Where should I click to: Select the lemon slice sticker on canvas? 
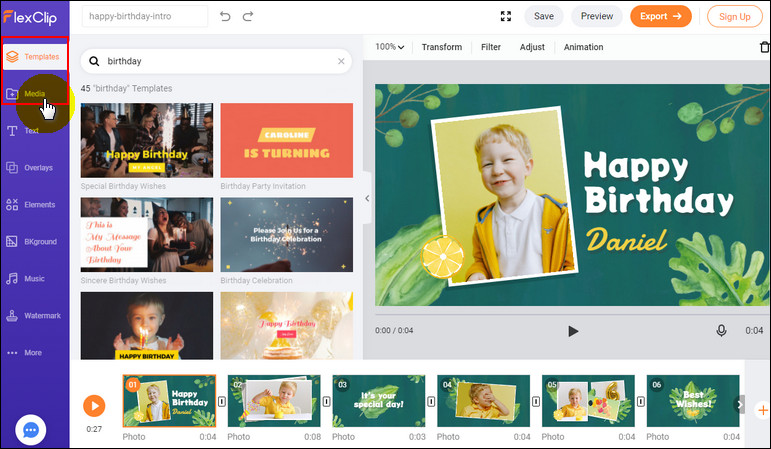click(443, 257)
